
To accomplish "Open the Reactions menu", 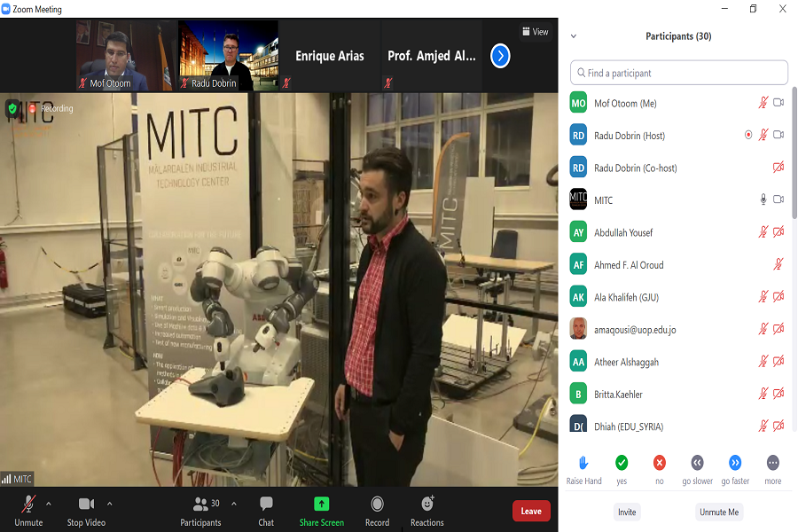I will pos(427,511).
